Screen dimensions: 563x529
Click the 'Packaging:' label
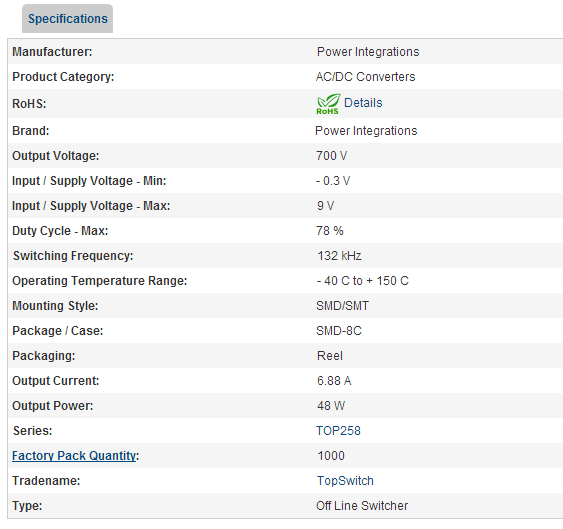[44, 356]
